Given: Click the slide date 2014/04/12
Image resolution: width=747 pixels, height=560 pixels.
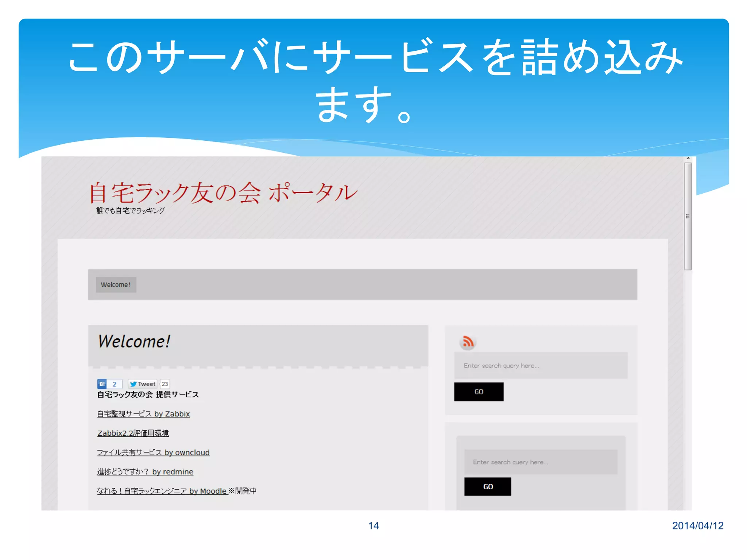Looking at the screenshot, I should [x=698, y=526].
